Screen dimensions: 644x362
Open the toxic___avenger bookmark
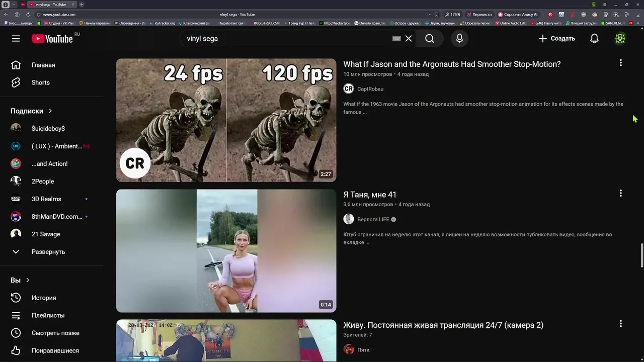pos(19,23)
